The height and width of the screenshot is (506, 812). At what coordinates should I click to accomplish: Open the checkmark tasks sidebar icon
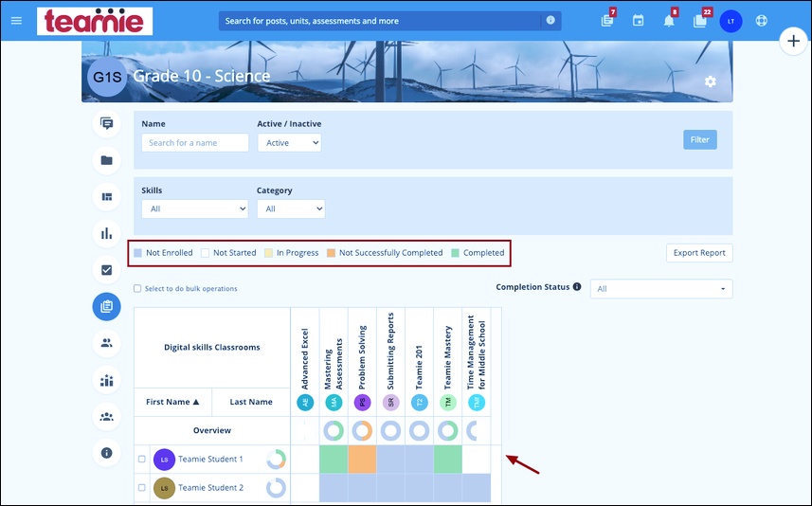click(107, 270)
